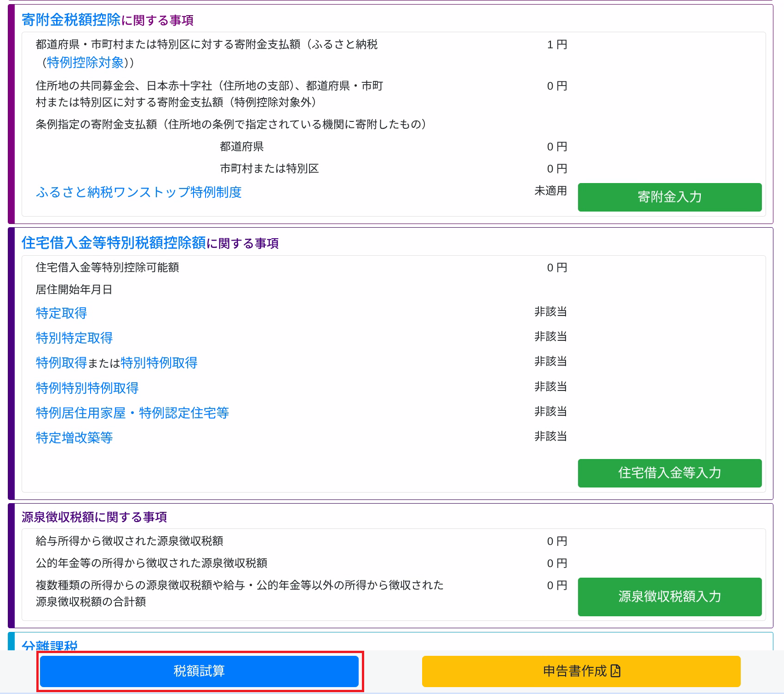Screen dimensions: 784x694
Task: Click the PDF icon on 申告書作成 button
Action: point(615,671)
